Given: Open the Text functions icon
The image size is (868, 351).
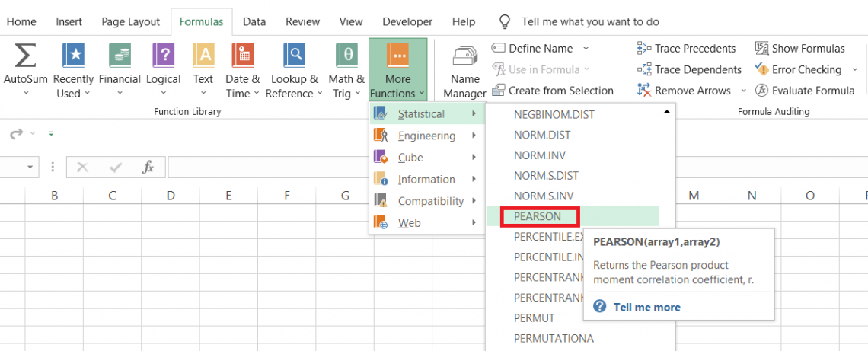Looking at the screenshot, I should (203, 56).
